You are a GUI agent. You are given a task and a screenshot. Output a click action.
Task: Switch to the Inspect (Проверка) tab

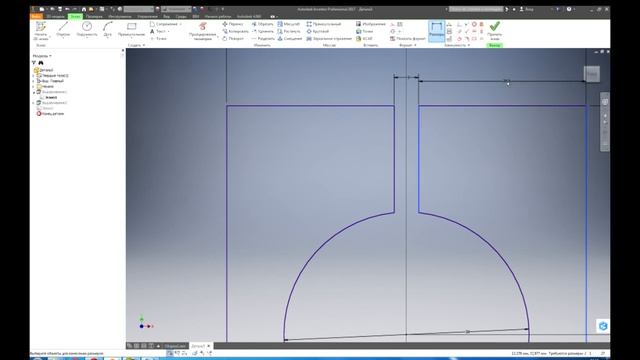(94, 16)
